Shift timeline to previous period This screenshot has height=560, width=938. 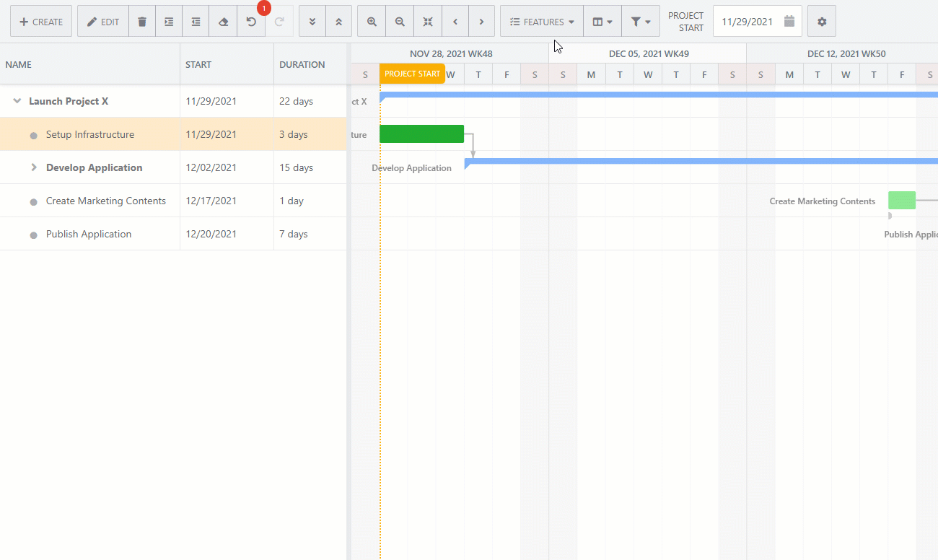point(455,22)
